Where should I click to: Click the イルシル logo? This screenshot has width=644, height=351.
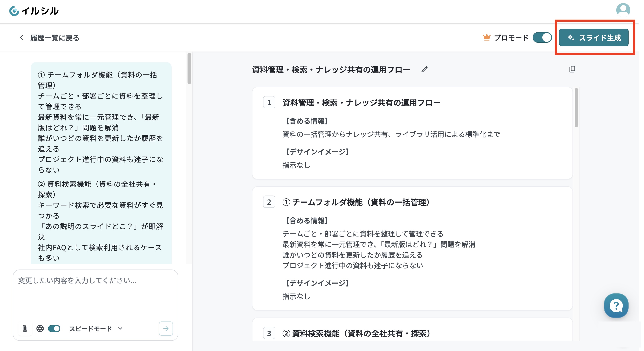coord(34,11)
